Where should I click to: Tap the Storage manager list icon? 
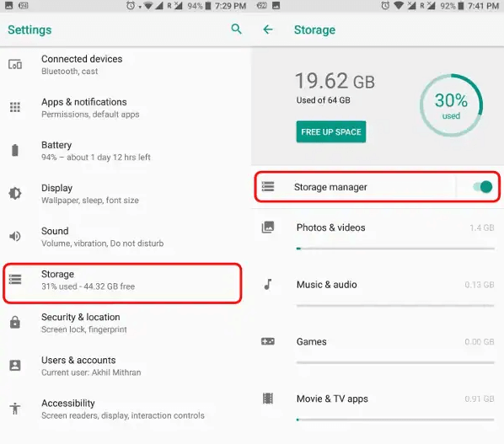(268, 186)
